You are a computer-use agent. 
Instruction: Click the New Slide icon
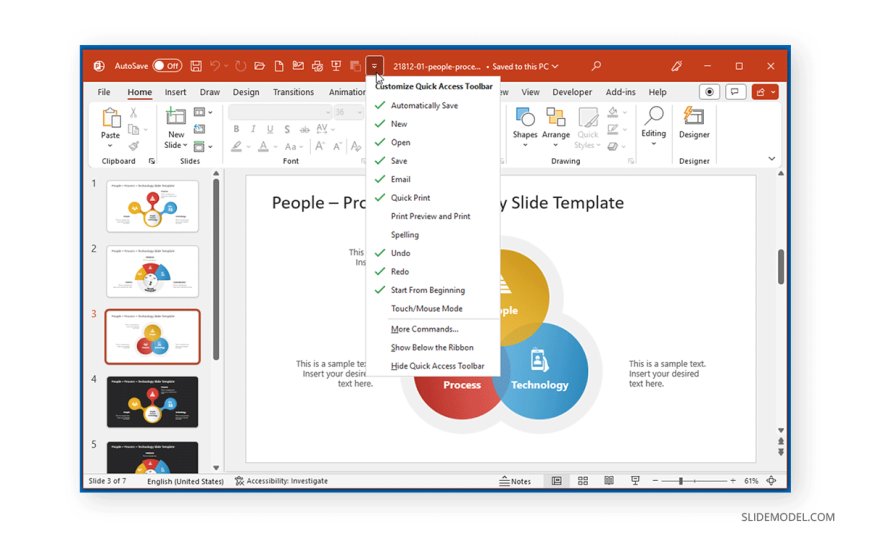[176, 120]
